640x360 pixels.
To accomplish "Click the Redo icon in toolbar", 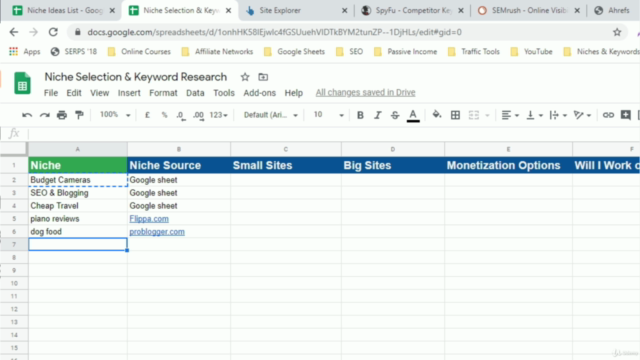I will tap(44, 115).
